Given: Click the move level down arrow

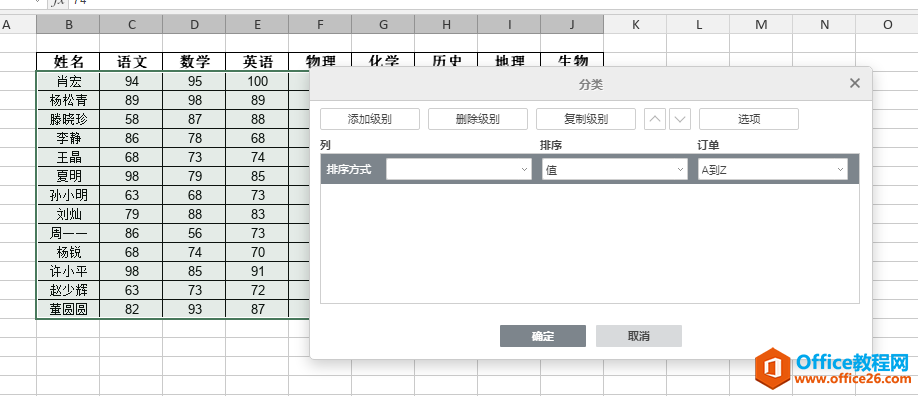Looking at the screenshot, I should tap(680, 119).
